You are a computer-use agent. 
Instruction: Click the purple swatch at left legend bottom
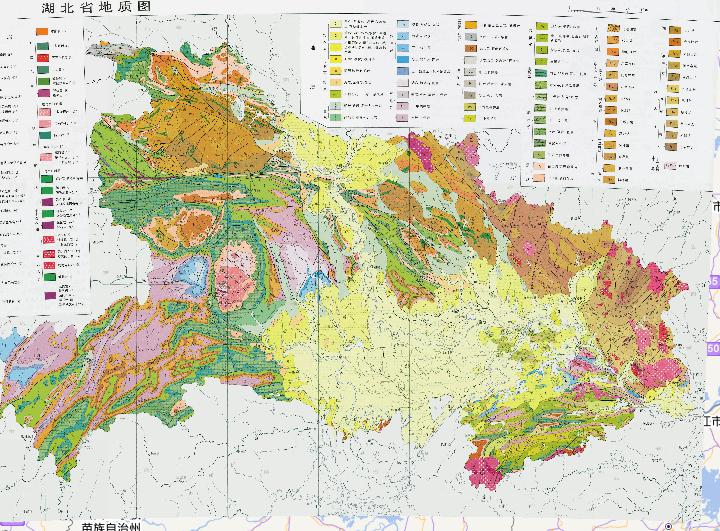point(49,295)
